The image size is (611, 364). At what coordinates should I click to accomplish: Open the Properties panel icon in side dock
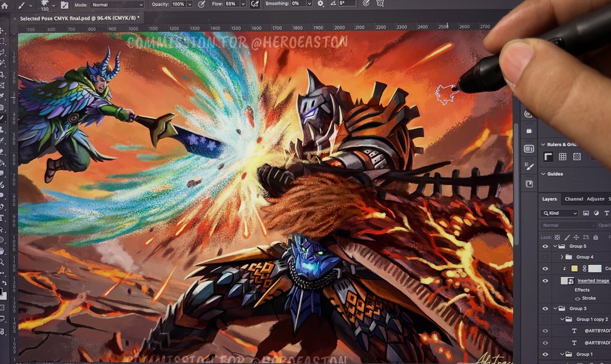click(529, 149)
